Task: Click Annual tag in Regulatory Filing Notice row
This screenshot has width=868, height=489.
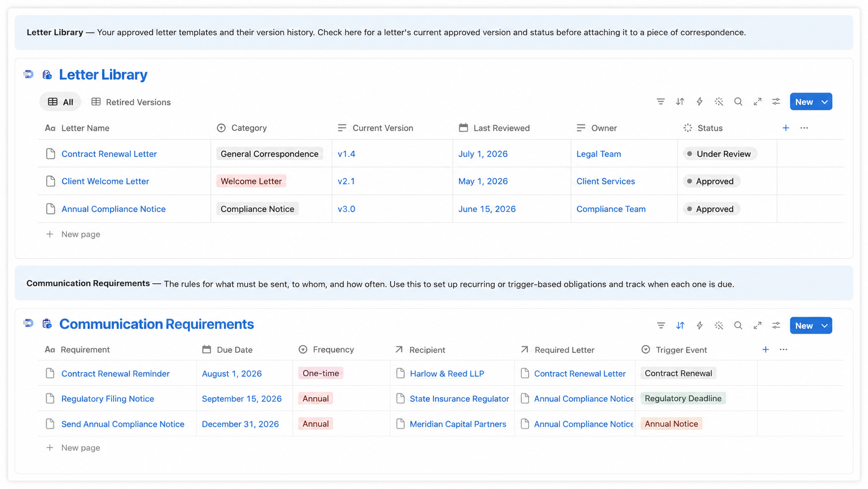Action: [x=316, y=399]
